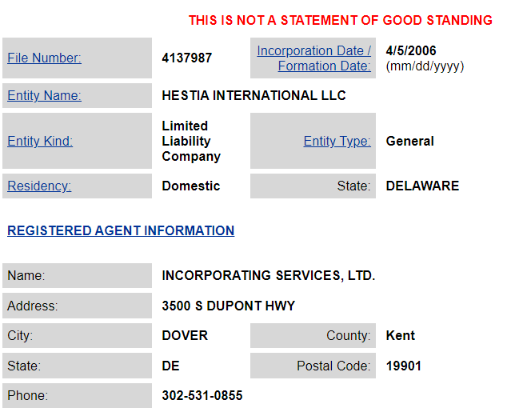
Task: Click the file number value 4137987
Action: point(187,58)
